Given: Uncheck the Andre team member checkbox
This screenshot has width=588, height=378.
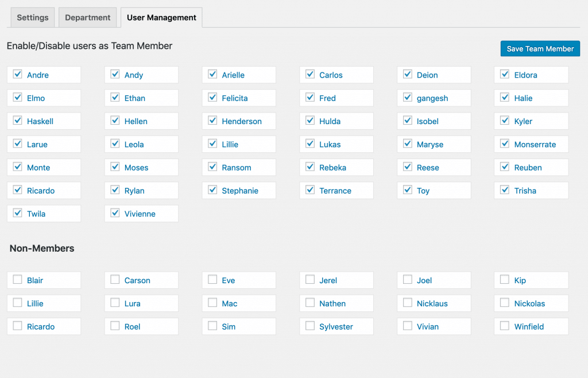Looking at the screenshot, I should click(17, 75).
